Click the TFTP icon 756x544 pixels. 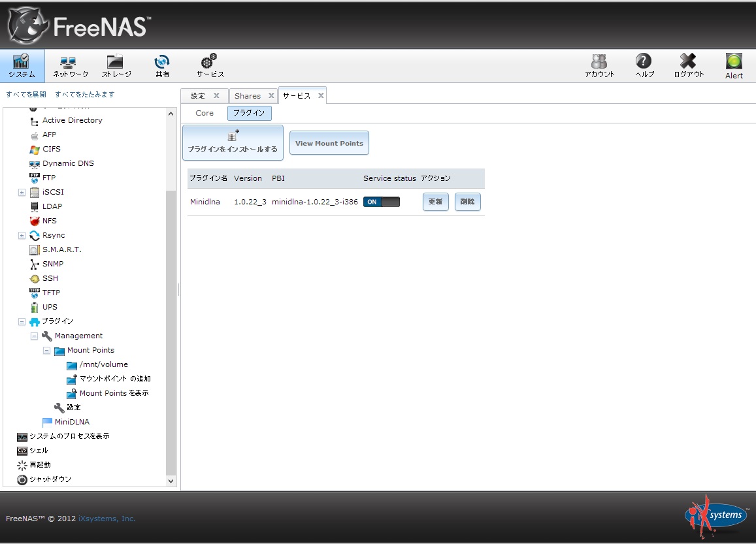(35, 293)
